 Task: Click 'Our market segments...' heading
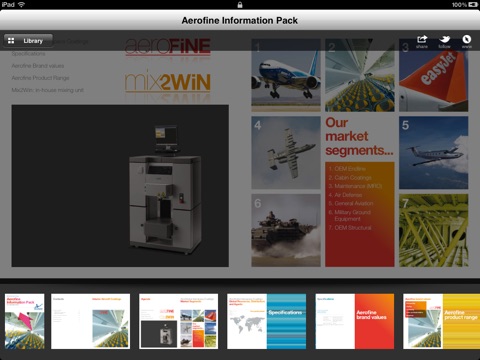click(x=359, y=136)
